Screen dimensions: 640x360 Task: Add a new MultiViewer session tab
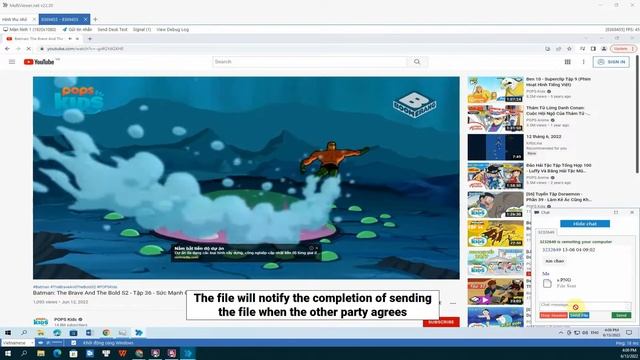(x=95, y=19)
